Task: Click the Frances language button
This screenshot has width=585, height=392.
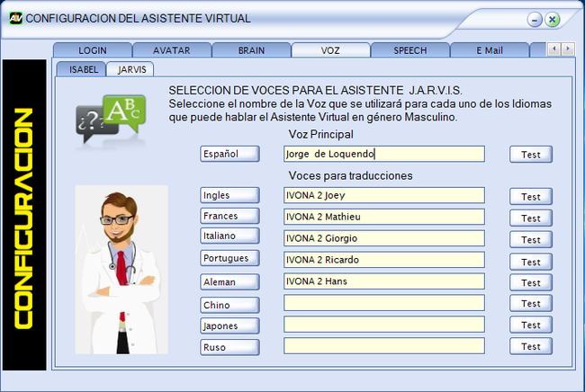Action: tap(229, 216)
